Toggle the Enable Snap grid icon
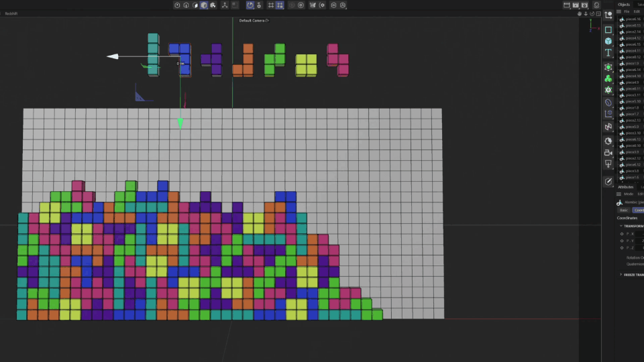The height and width of the screenshot is (362, 644). 271,5
